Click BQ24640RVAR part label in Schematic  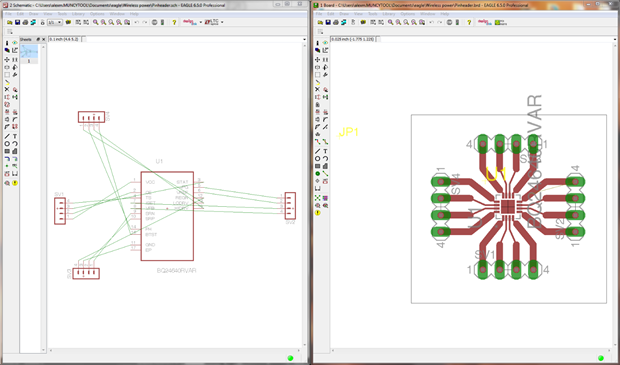coord(176,271)
